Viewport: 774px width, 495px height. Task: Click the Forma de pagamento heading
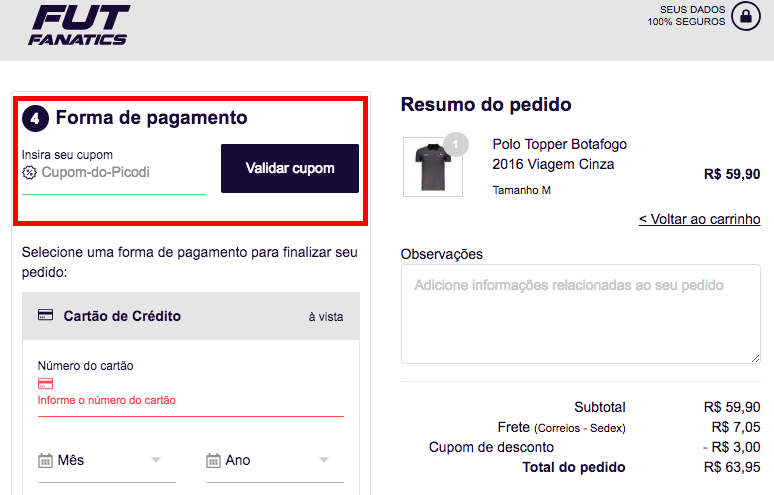click(x=151, y=118)
